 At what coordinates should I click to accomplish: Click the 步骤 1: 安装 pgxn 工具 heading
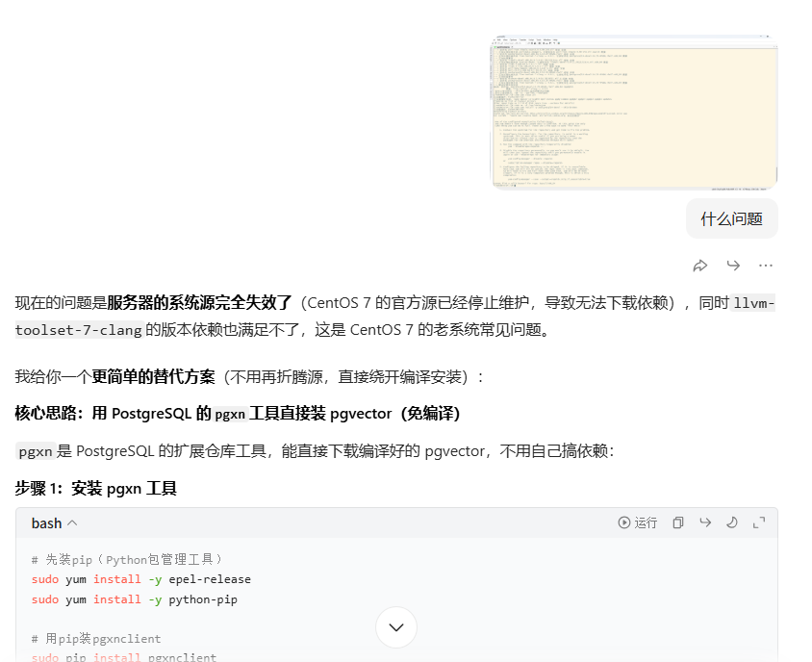96,488
